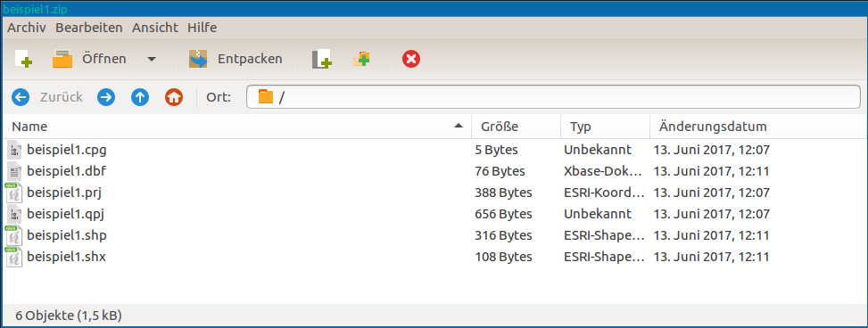Click the 5 Bytes size cell

click(496, 150)
